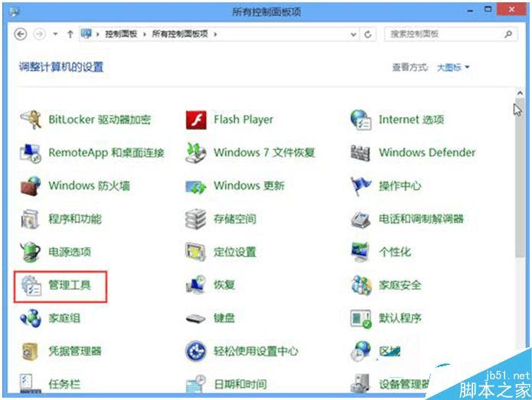Click the 轻松使用设置中心 text link
Image resolution: width=532 pixels, height=400 pixels.
(x=256, y=351)
